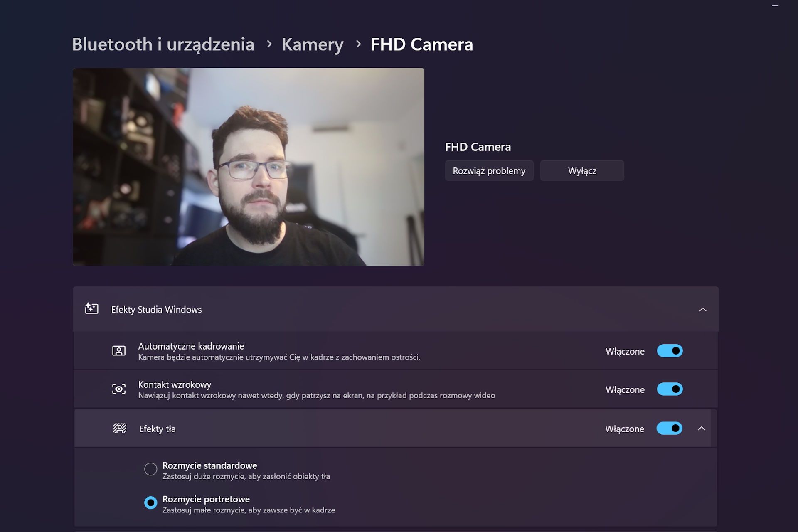The width and height of the screenshot is (798, 532).
Task: Click the FHD Camera breadcrumb title
Action: pos(422,44)
